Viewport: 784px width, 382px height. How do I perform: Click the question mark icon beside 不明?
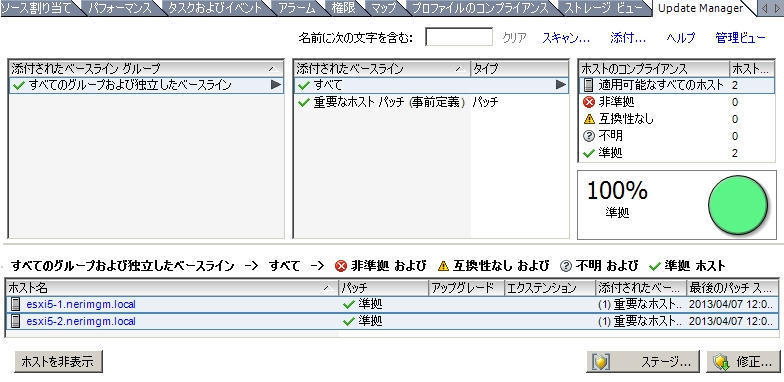click(x=589, y=136)
